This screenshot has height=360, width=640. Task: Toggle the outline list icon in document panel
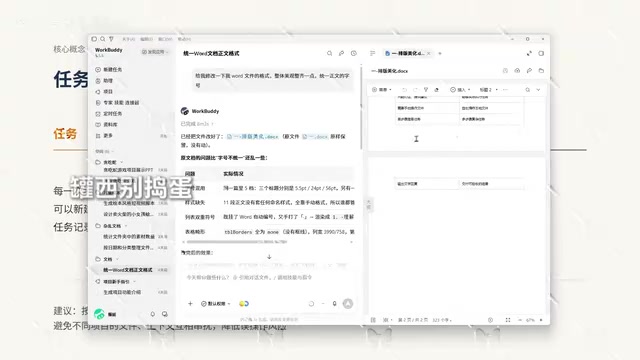point(372,53)
